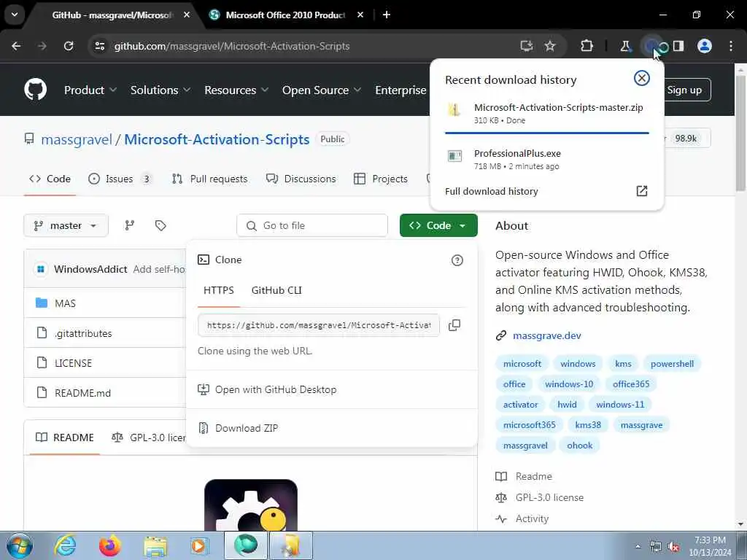Screen dimensions: 747x560
Task: Expand the Open Source menu
Action: (322, 90)
